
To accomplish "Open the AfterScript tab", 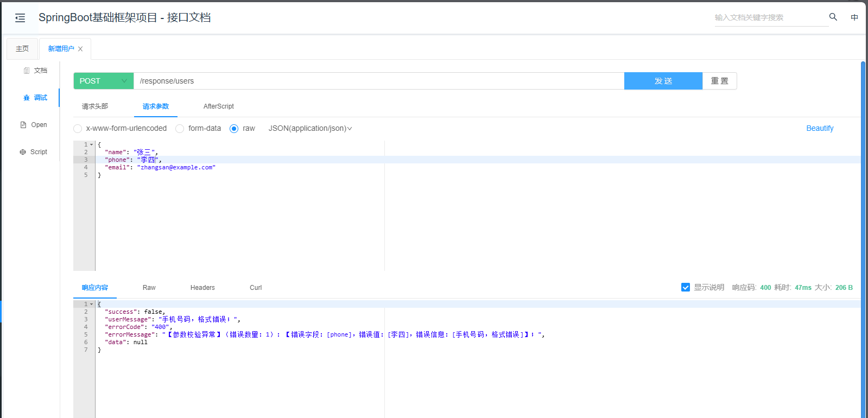I will (x=219, y=106).
